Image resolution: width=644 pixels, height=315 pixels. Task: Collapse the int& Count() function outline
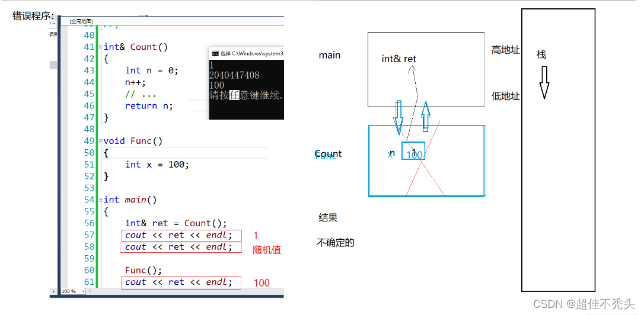tap(101, 47)
